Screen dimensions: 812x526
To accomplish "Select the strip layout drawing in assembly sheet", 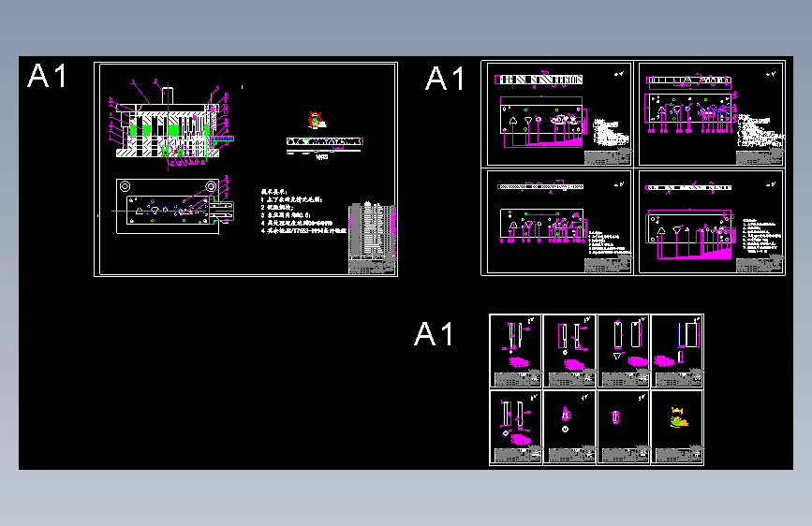I will (325, 146).
